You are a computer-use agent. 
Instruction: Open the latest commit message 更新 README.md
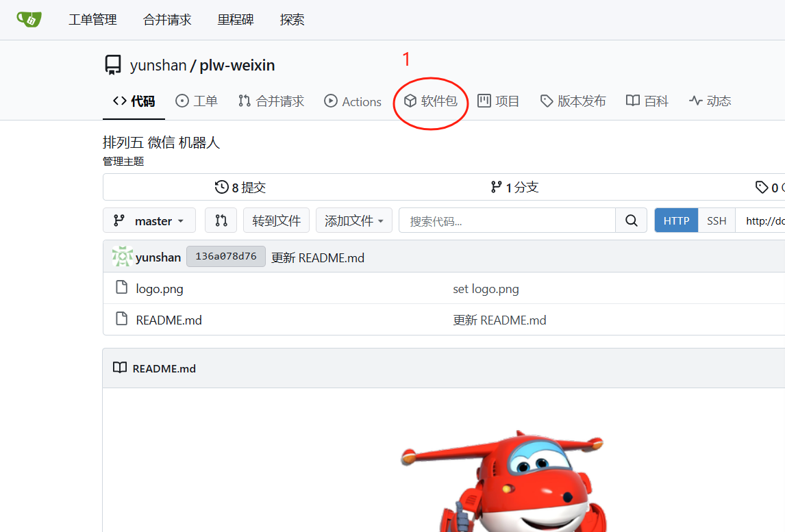[318, 257]
